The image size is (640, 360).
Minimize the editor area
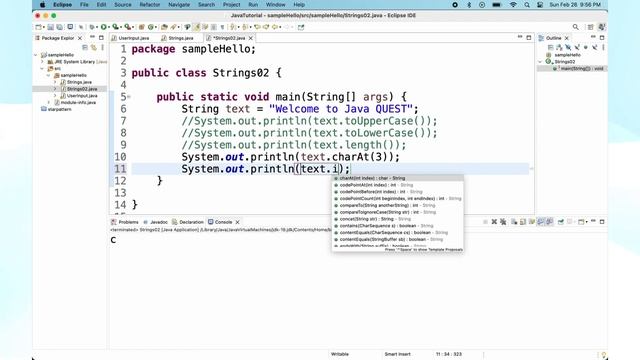click(x=520, y=37)
